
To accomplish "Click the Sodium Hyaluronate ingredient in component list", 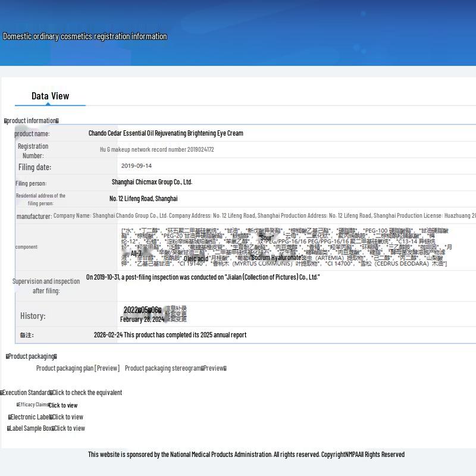I will click(277, 258).
